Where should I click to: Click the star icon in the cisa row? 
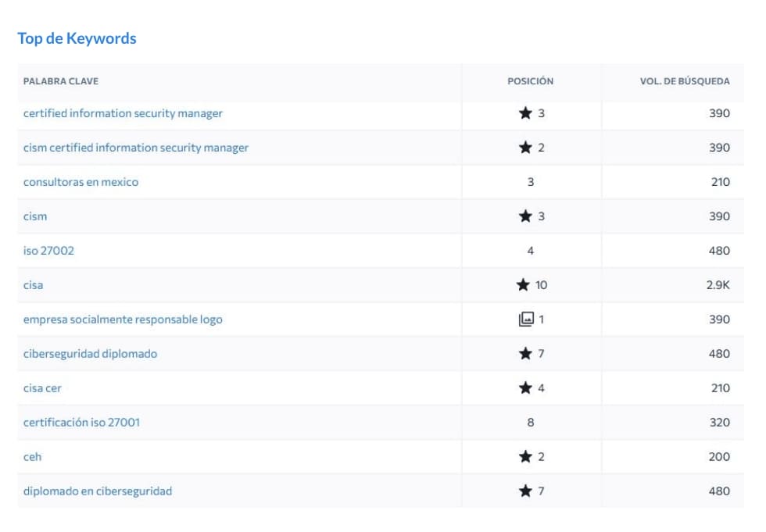click(523, 285)
